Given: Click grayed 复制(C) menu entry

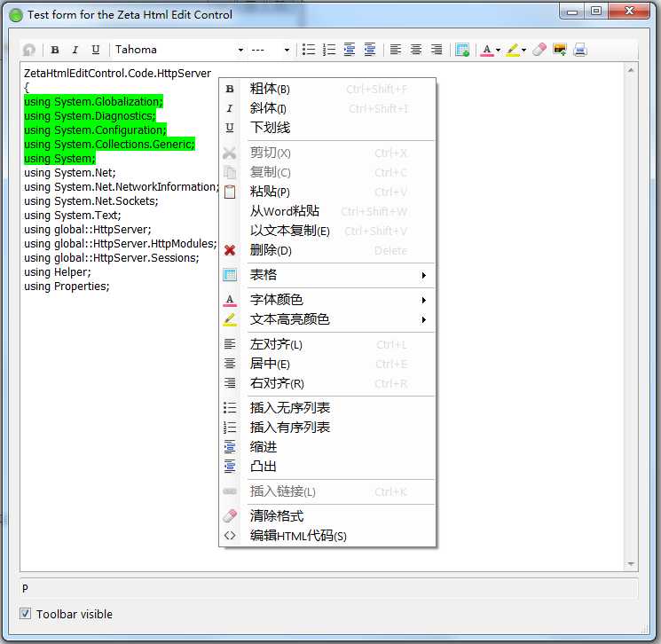Looking at the screenshot, I should coord(328,172).
